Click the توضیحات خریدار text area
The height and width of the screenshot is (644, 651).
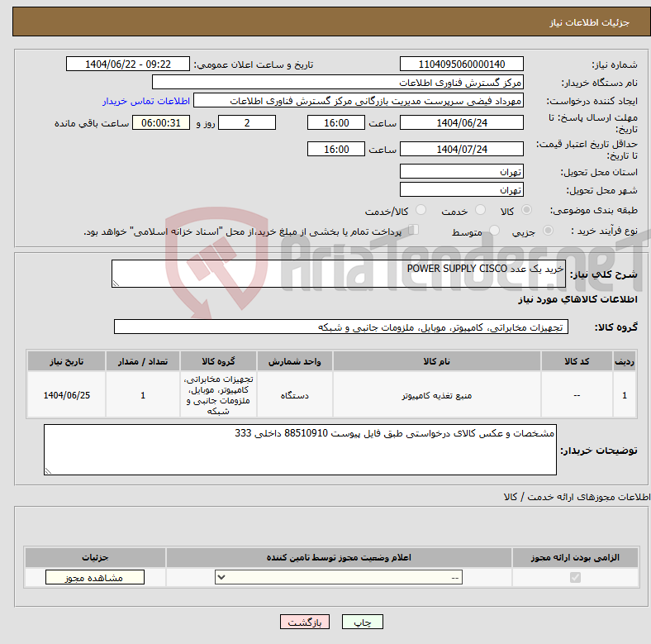pyautogui.click(x=300, y=450)
